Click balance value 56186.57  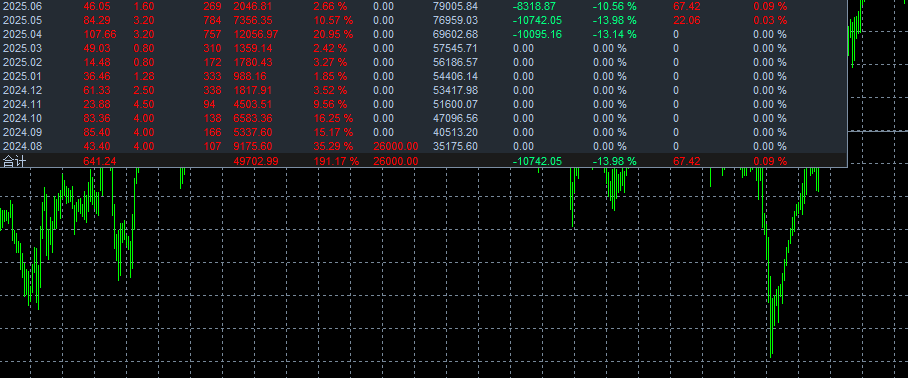(456, 62)
